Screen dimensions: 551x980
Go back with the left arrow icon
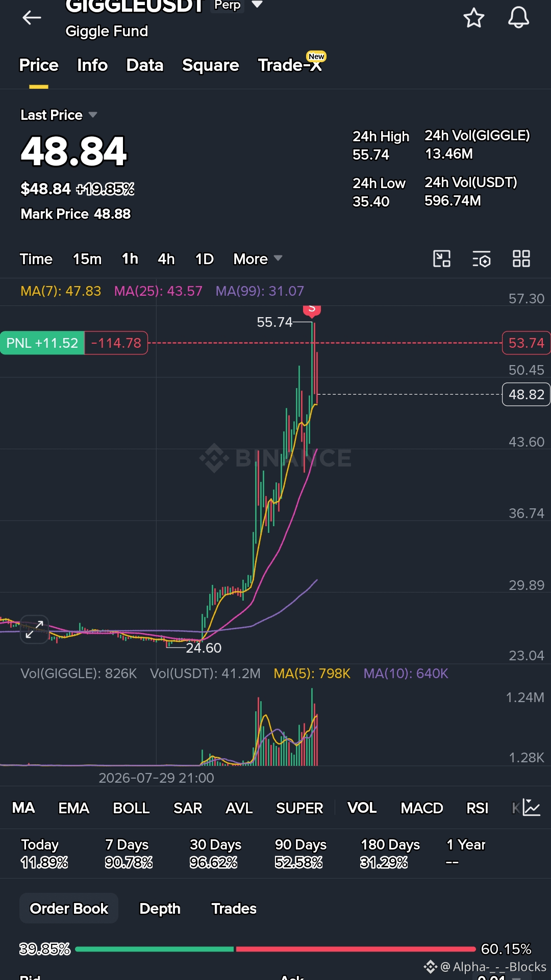coord(32,18)
